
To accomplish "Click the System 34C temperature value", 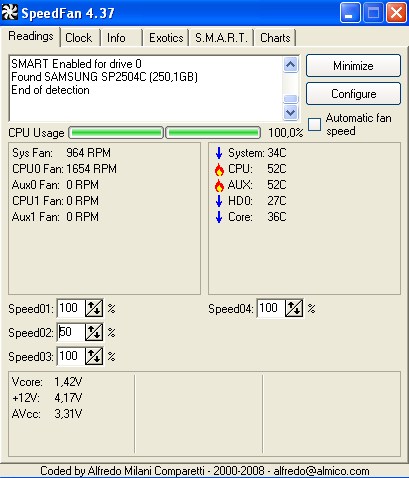I will tap(277, 153).
